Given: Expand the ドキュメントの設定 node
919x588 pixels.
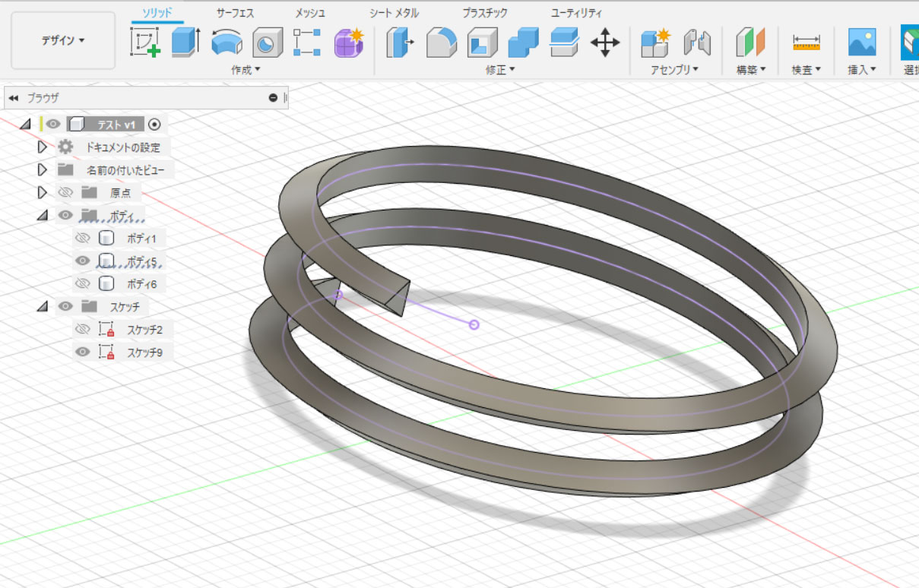Looking at the screenshot, I should pyautogui.click(x=43, y=147).
